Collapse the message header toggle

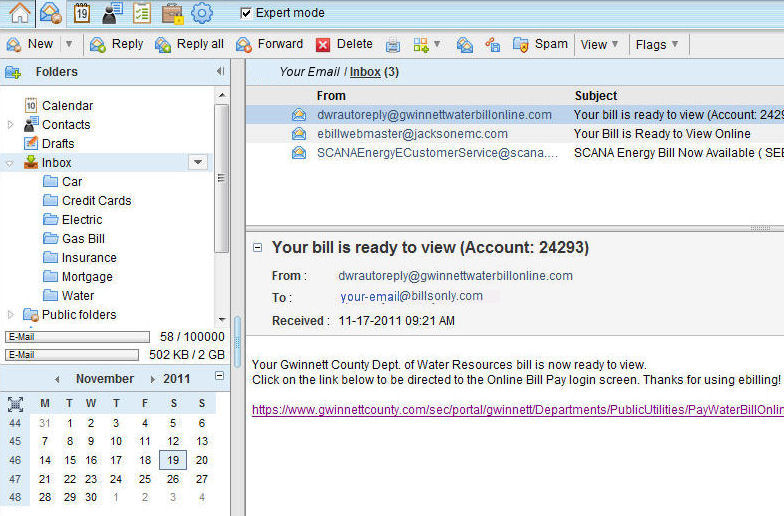coord(258,247)
